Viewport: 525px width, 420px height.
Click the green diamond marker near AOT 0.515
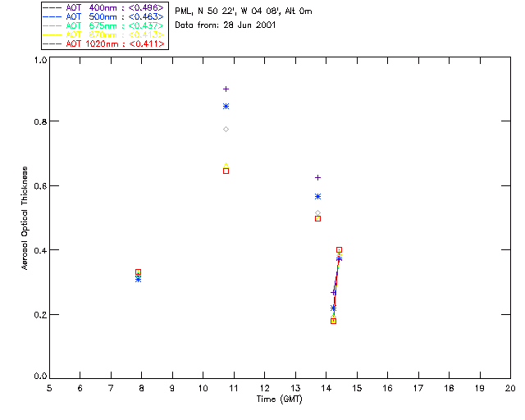(x=318, y=213)
